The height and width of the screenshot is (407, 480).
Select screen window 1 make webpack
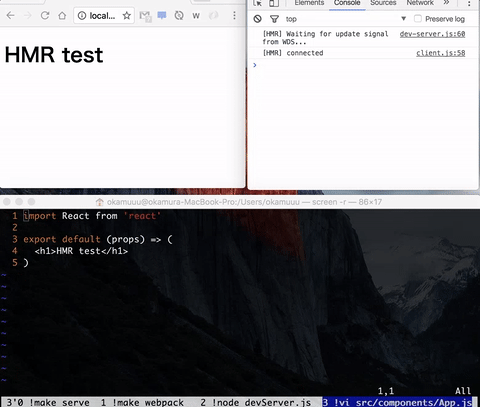(x=142, y=402)
